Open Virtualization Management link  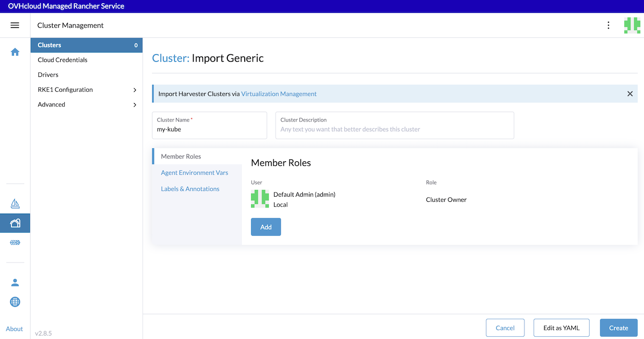tap(279, 94)
